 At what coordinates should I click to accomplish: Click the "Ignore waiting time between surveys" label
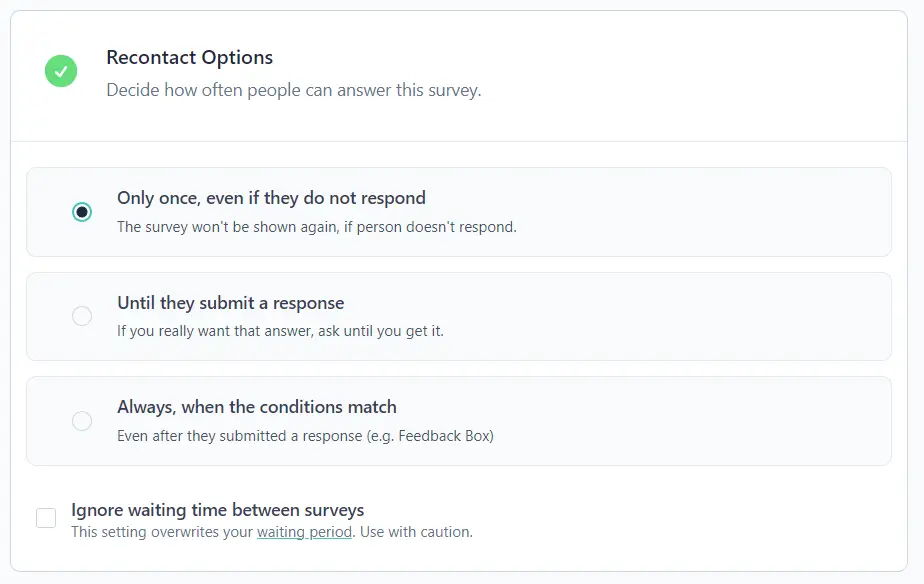(217, 510)
